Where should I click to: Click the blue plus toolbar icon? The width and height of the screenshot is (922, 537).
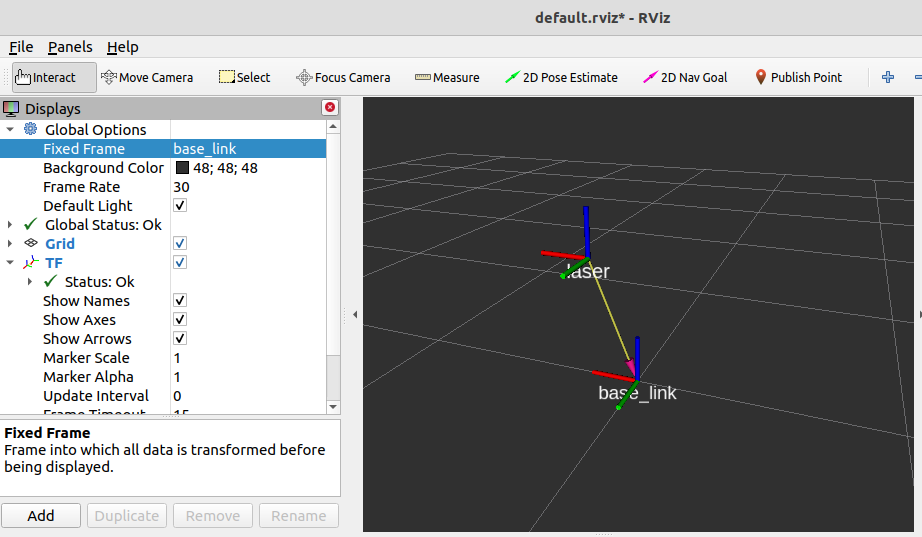tap(887, 77)
